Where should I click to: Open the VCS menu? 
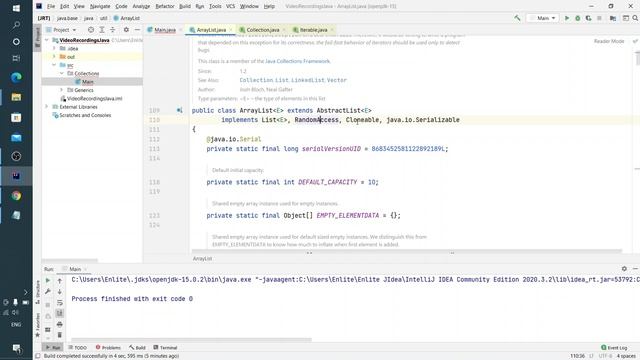tap(230, 6)
